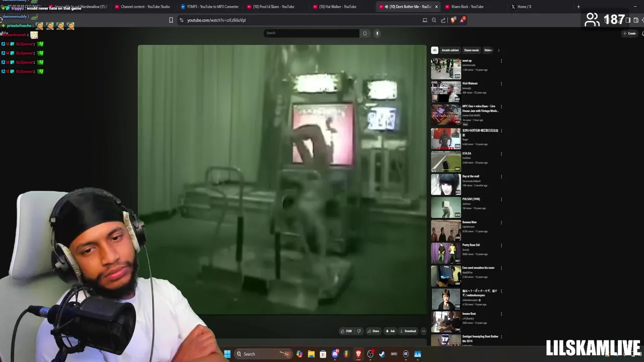The image size is (644, 362).
Task: Open options menu for 'GTA:SA' video
Action: tap(501, 154)
